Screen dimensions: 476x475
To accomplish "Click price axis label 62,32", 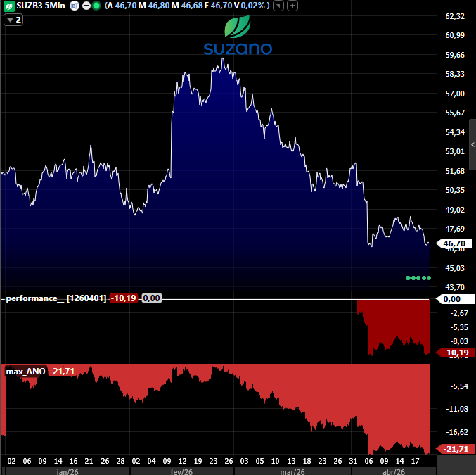I will pos(455,16).
